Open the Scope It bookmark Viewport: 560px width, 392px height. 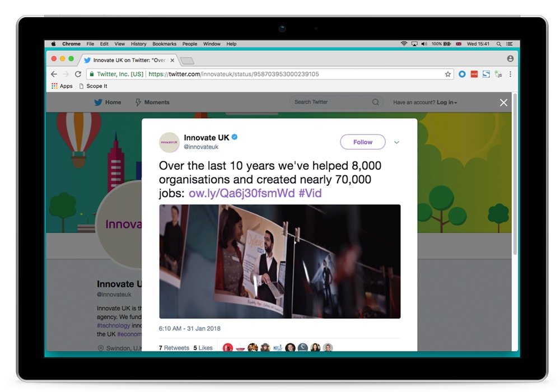tap(93, 86)
